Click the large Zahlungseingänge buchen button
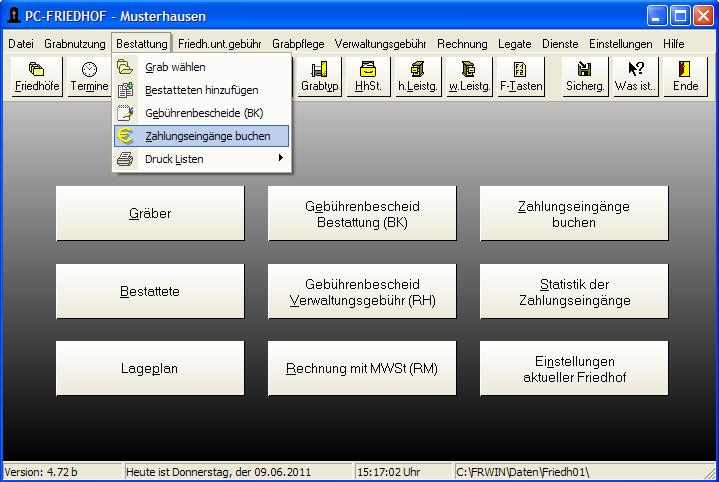Screen dimensions: 719x482 [574, 213]
